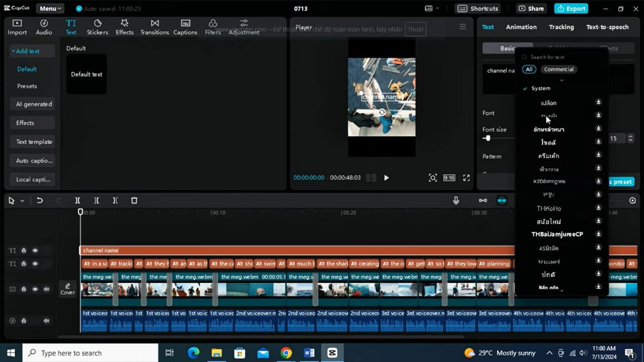Image resolution: width=644 pixels, height=362 pixels.
Task: Select the Commercial fonts filter
Action: (x=559, y=69)
